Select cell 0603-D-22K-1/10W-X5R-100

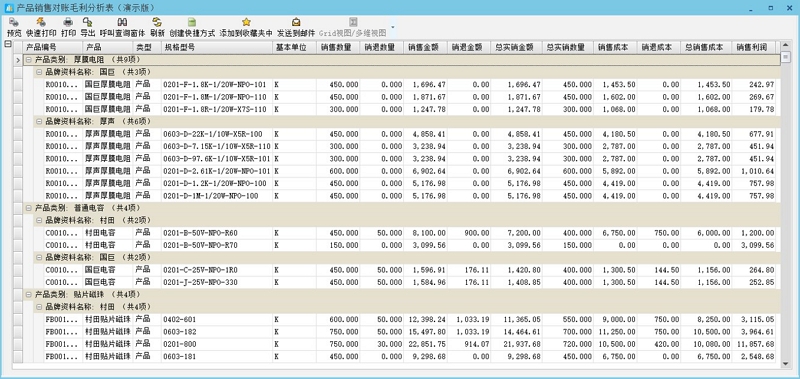coord(217,134)
